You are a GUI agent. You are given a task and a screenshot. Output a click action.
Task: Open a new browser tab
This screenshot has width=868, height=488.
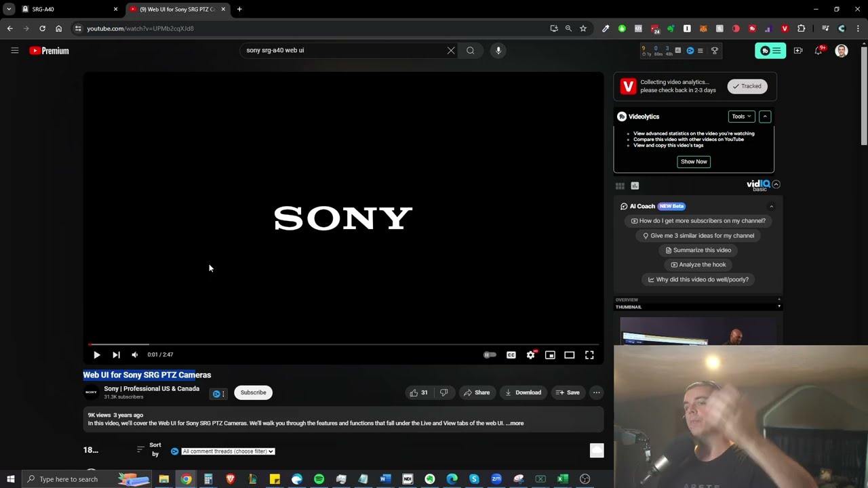[x=239, y=9]
